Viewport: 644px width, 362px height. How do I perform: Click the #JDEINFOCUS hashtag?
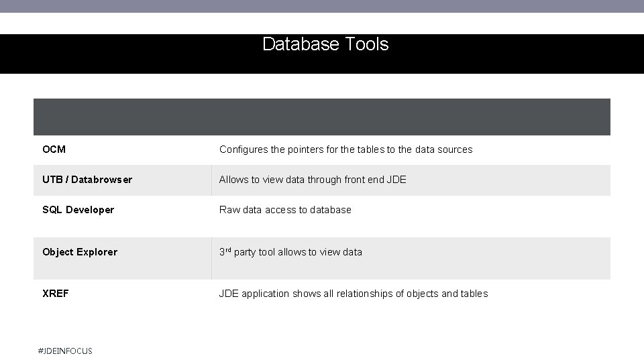tap(66, 351)
